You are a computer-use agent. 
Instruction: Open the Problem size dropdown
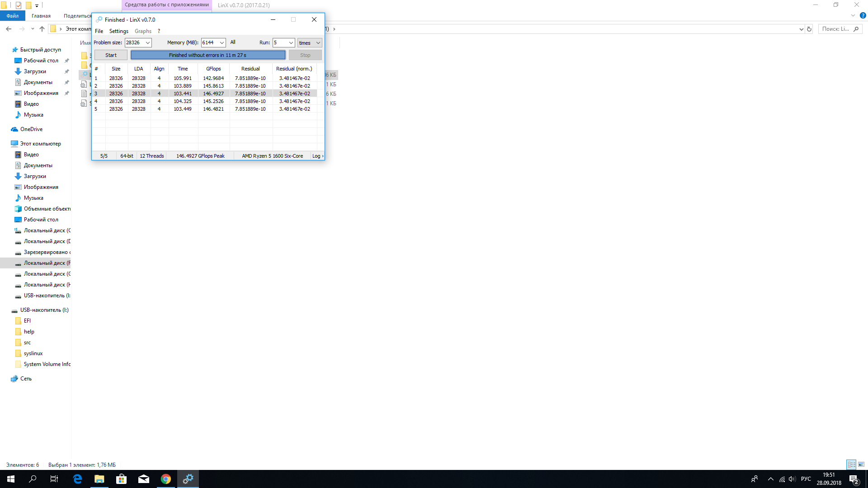coord(147,43)
